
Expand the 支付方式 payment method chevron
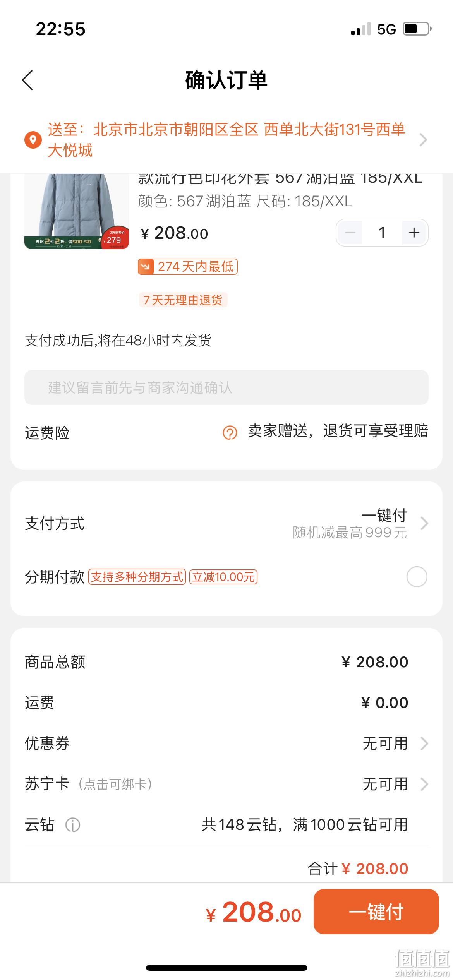424,523
